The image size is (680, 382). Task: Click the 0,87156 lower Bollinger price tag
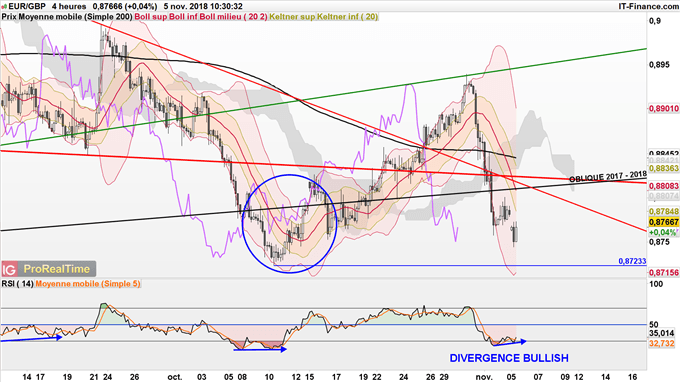point(664,272)
